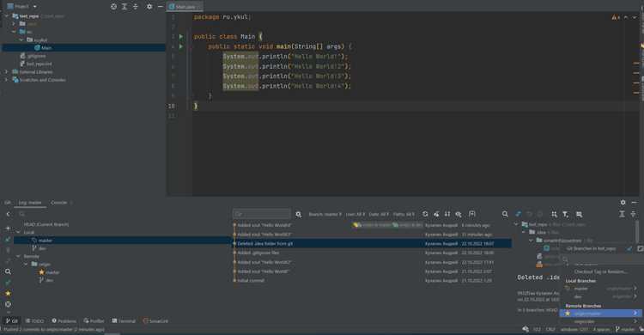Expand External Libraries node
This screenshot has height=335, width=644.
click(7, 72)
